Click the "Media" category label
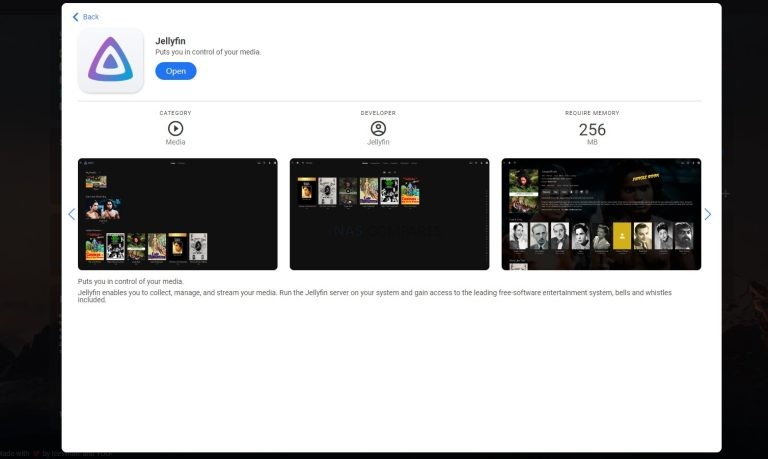The image size is (768, 459). pos(175,143)
